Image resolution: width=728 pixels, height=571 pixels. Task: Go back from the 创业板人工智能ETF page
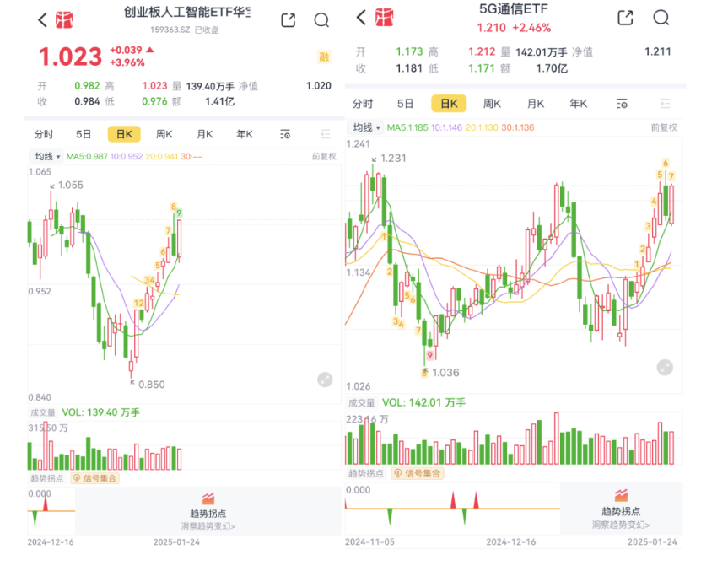tap(42, 20)
